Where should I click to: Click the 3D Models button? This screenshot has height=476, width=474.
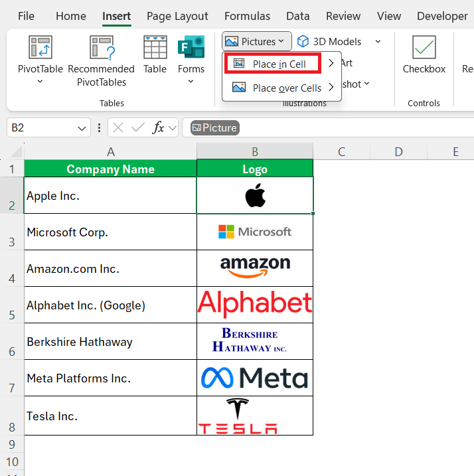pos(329,41)
